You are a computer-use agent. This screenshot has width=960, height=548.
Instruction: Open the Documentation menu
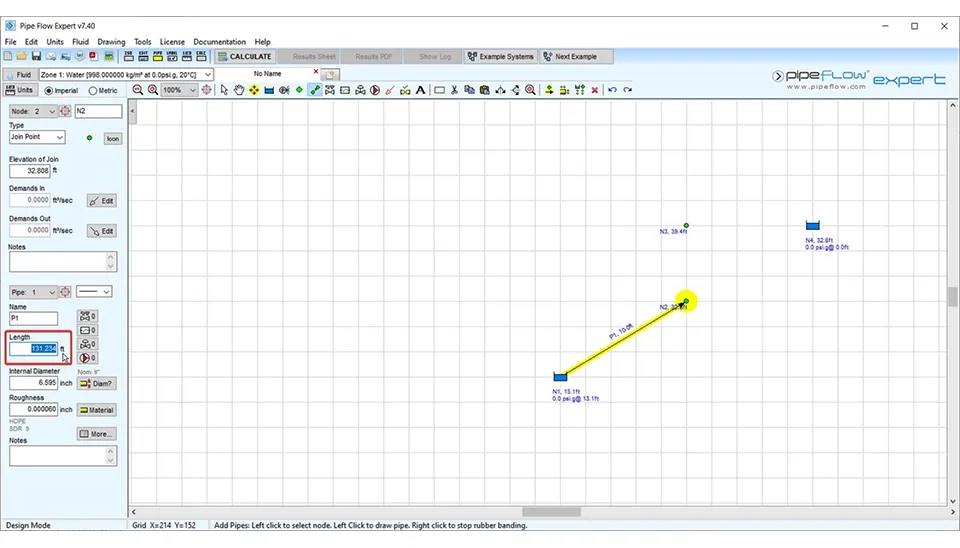pyautogui.click(x=219, y=42)
